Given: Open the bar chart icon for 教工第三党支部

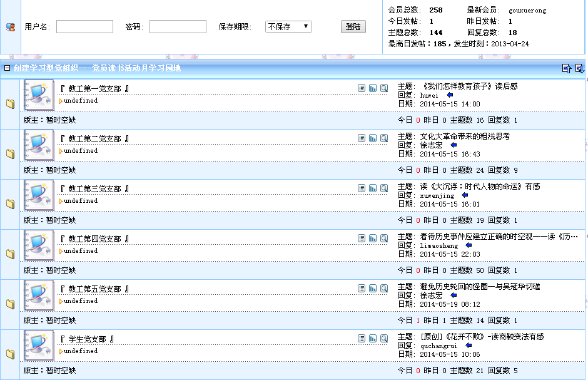Looking at the screenshot, I should (373, 188).
